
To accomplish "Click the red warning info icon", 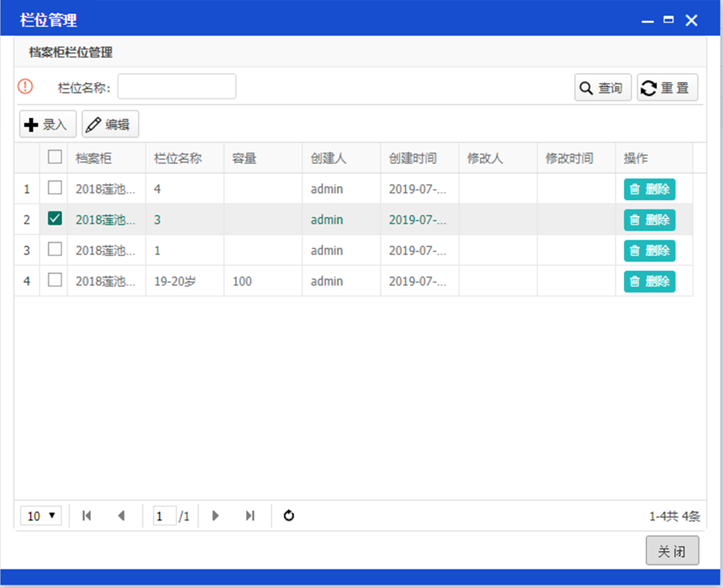I will click(25, 86).
